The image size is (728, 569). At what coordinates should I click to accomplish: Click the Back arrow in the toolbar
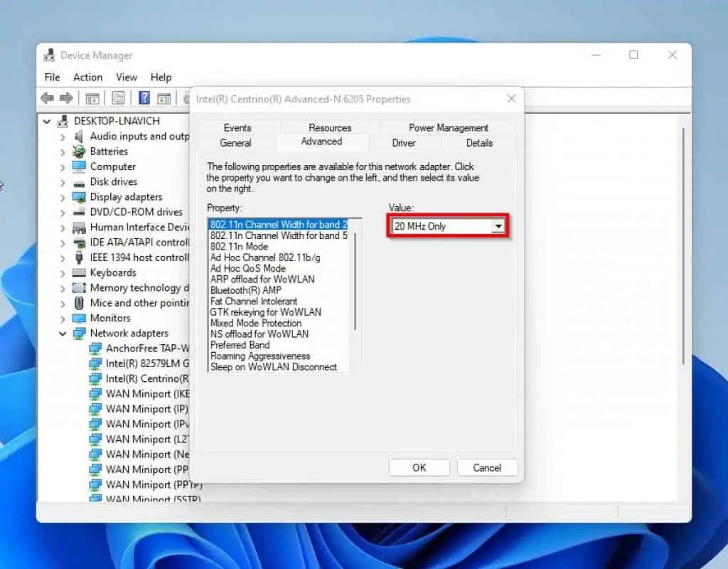point(48,98)
